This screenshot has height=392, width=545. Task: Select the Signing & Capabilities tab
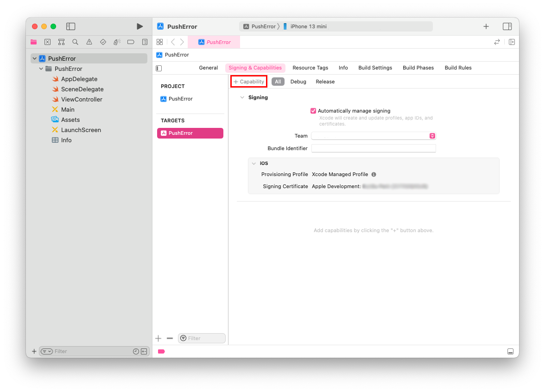tap(255, 68)
